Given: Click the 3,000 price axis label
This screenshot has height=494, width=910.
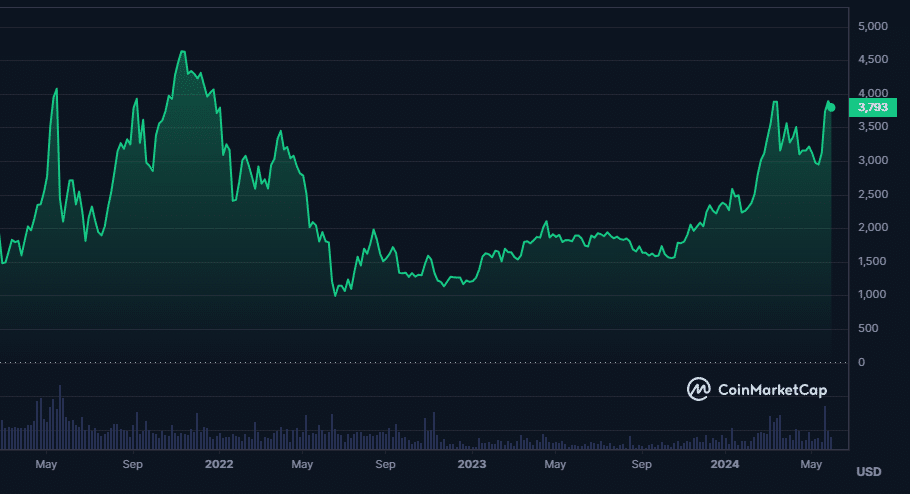Looking at the screenshot, I should pos(874,161).
